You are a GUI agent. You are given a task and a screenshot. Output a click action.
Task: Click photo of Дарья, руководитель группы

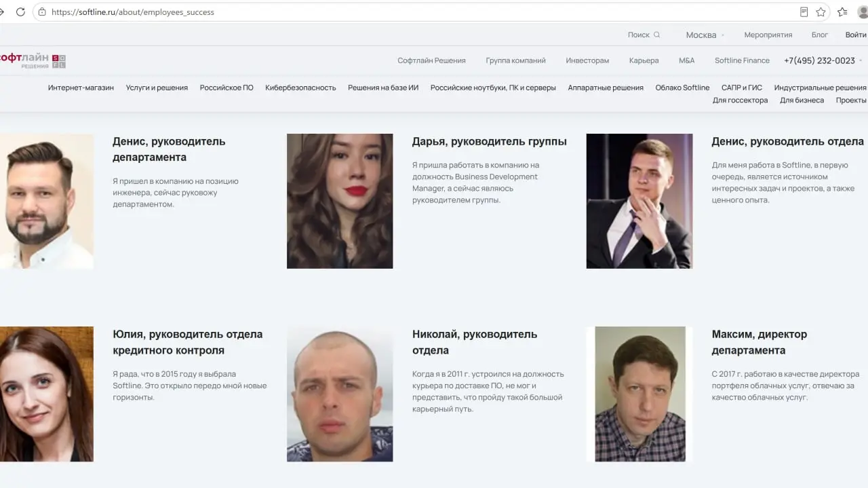[340, 201]
